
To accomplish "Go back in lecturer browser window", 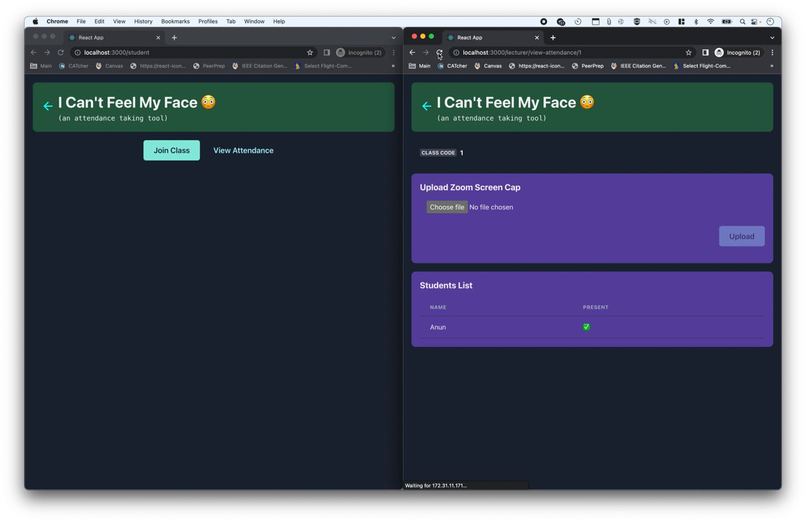I will (x=412, y=52).
